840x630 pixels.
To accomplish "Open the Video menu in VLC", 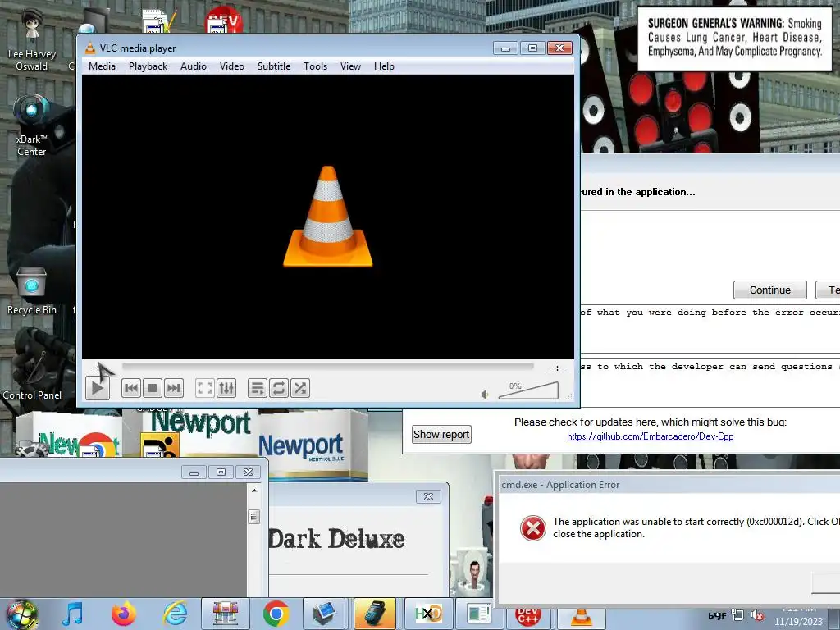I will click(x=232, y=66).
